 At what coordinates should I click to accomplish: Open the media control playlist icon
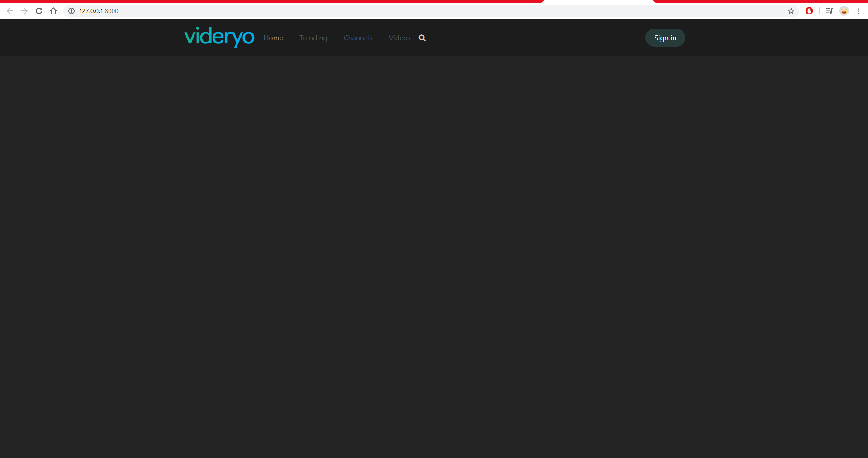[x=829, y=11]
